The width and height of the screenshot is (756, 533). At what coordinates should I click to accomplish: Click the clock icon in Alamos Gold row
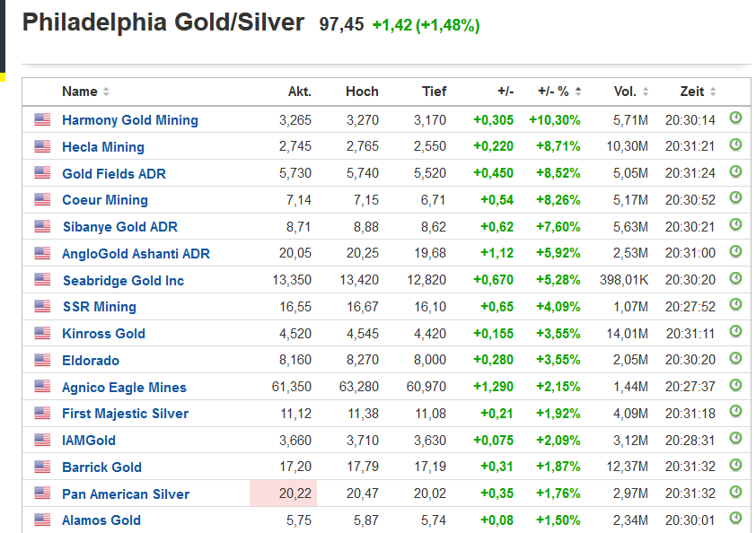click(735, 519)
